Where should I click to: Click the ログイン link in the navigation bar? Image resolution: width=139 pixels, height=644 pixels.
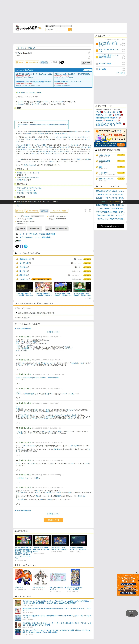pyautogui.click(x=104, y=202)
